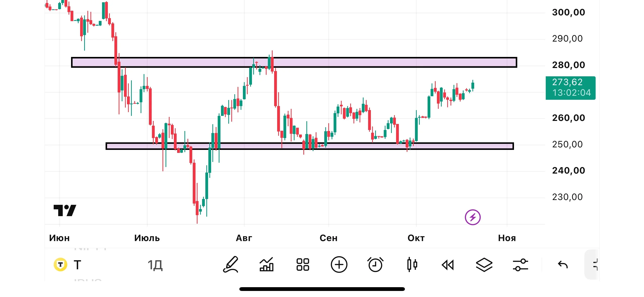The height and width of the screenshot is (297, 644).
Task: Click the TradingView logo on chart
Action: coord(65,210)
